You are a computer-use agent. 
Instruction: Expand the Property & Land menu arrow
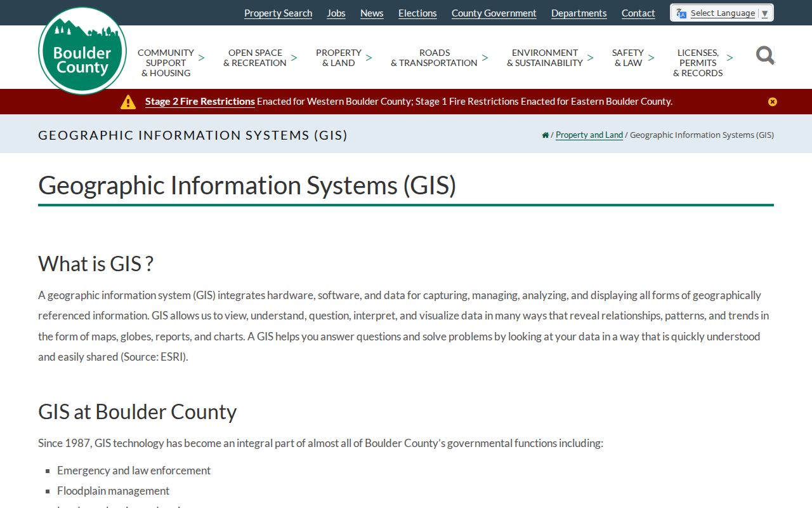pos(369,58)
